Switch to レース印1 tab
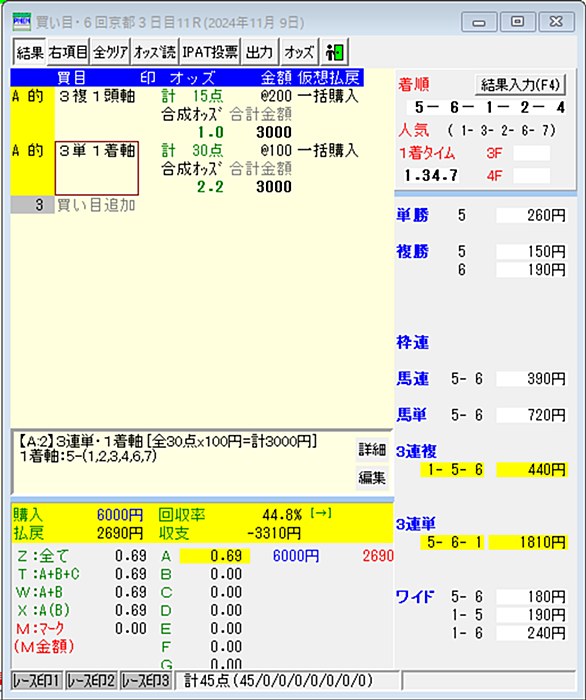This screenshot has width=586, height=700. [36, 681]
